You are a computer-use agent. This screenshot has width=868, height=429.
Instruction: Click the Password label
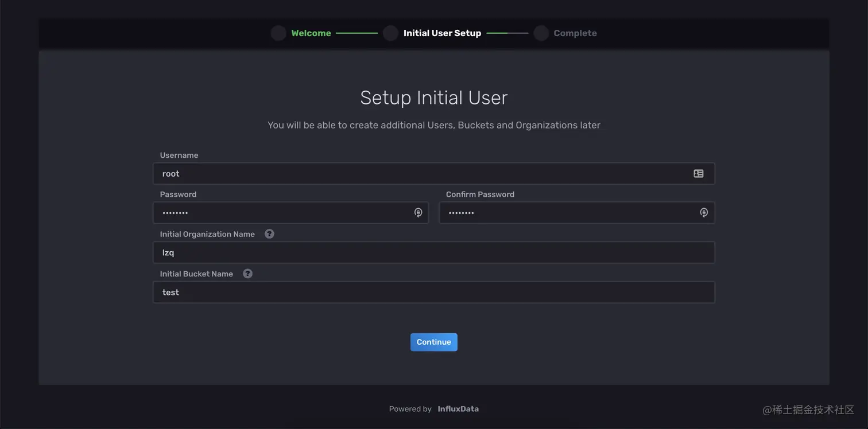point(178,194)
